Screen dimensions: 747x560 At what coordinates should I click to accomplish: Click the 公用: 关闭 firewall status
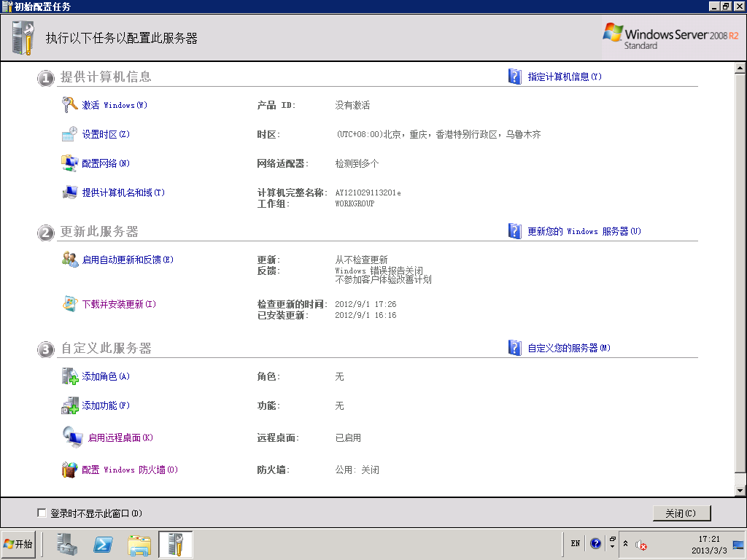pos(357,470)
